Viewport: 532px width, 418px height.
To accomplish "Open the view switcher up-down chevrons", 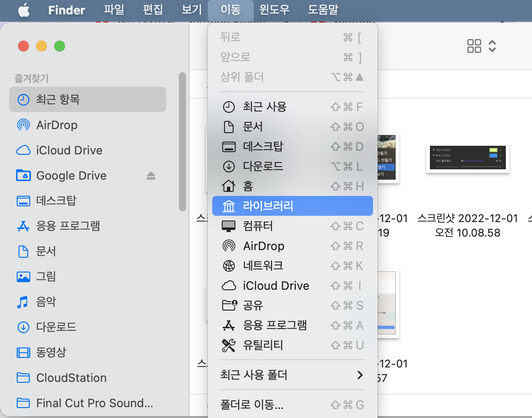I will (x=492, y=46).
